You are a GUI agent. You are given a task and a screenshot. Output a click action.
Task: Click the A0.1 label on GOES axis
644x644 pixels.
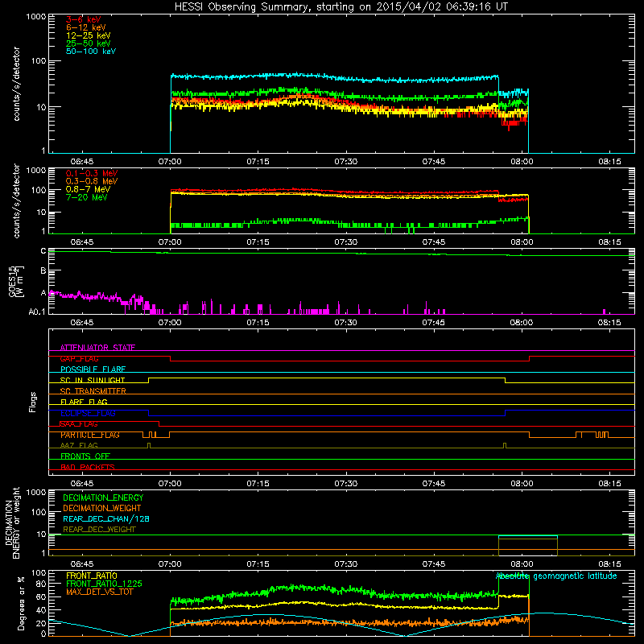pos(37,312)
